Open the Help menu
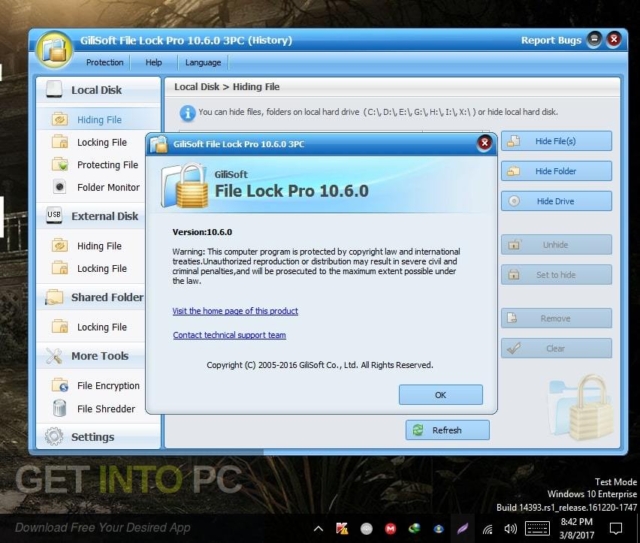Image resolution: width=640 pixels, height=543 pixels. [153, 62]
